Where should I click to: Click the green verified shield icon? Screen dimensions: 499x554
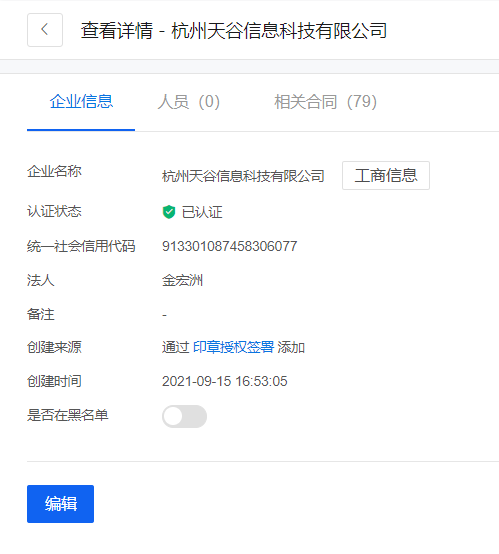coord(169,212)
